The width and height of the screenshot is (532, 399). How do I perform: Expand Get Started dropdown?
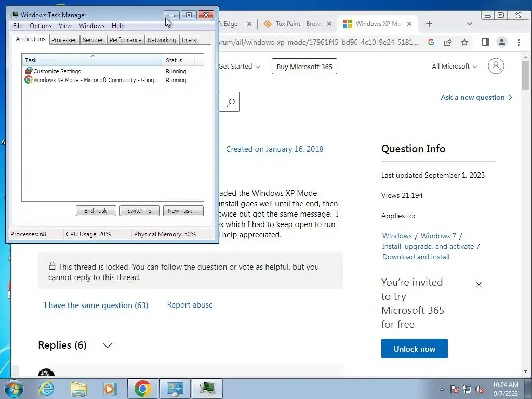pos(240,66)
